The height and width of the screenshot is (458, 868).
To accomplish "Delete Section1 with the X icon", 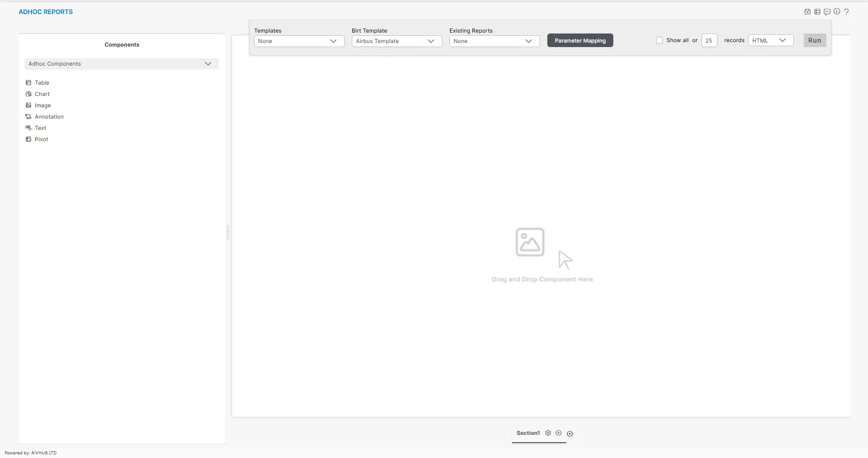I will (559, 433).
